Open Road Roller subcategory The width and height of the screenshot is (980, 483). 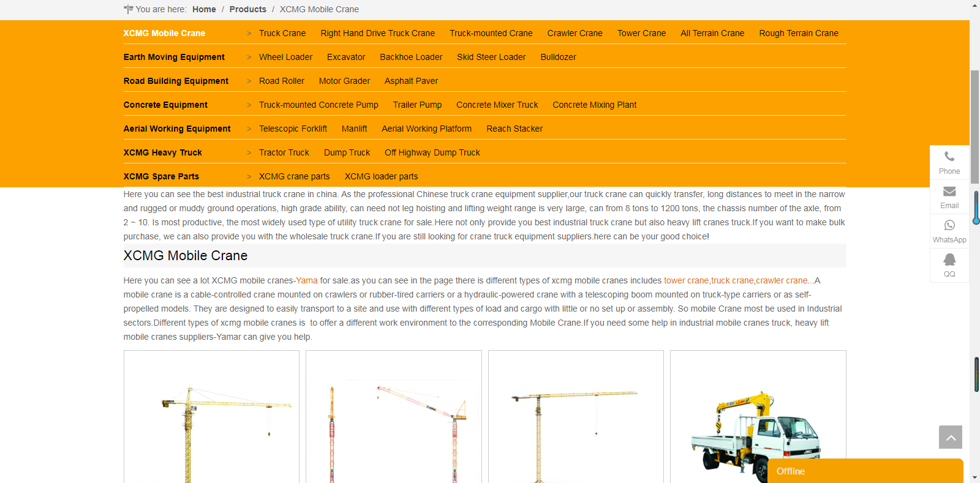(x=282, y=81)
